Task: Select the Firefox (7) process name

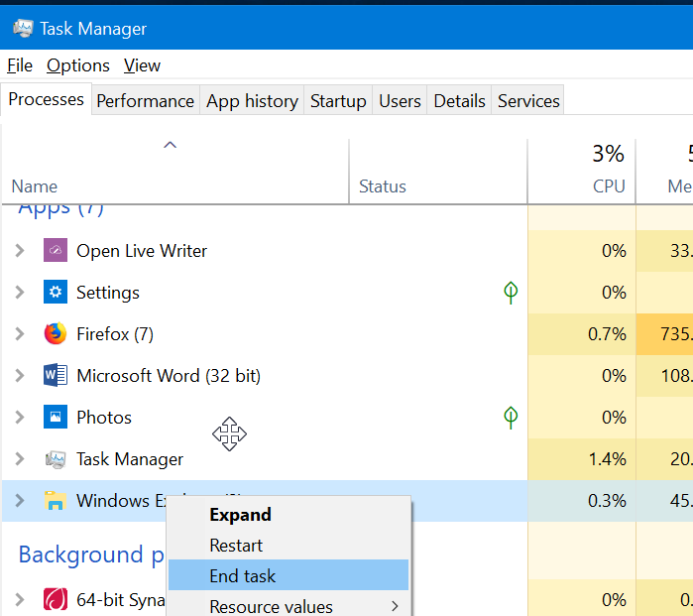Action: click(114, 334)
